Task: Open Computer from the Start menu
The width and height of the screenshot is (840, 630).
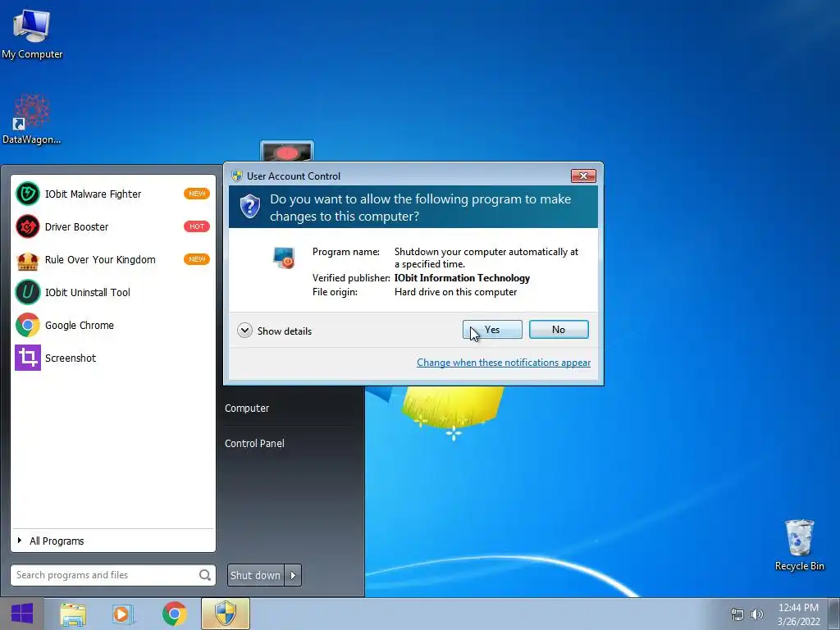Action: point(247,409)
